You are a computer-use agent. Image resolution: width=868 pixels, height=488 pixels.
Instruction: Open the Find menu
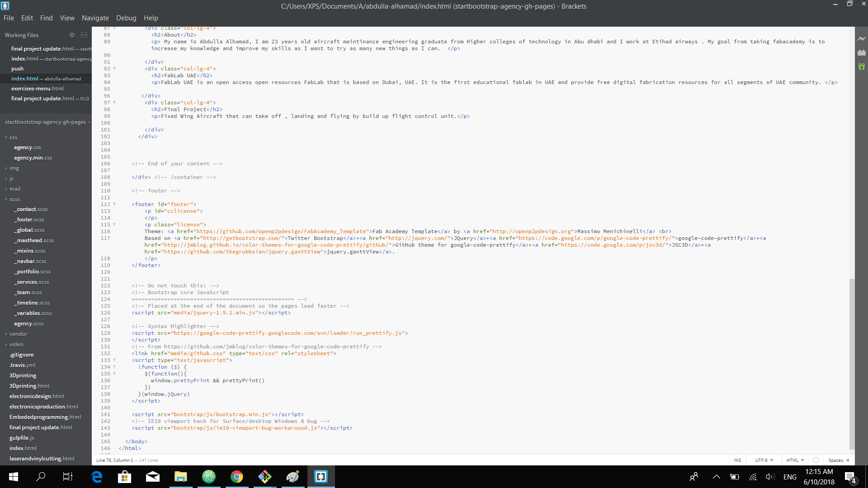[47, 18]
